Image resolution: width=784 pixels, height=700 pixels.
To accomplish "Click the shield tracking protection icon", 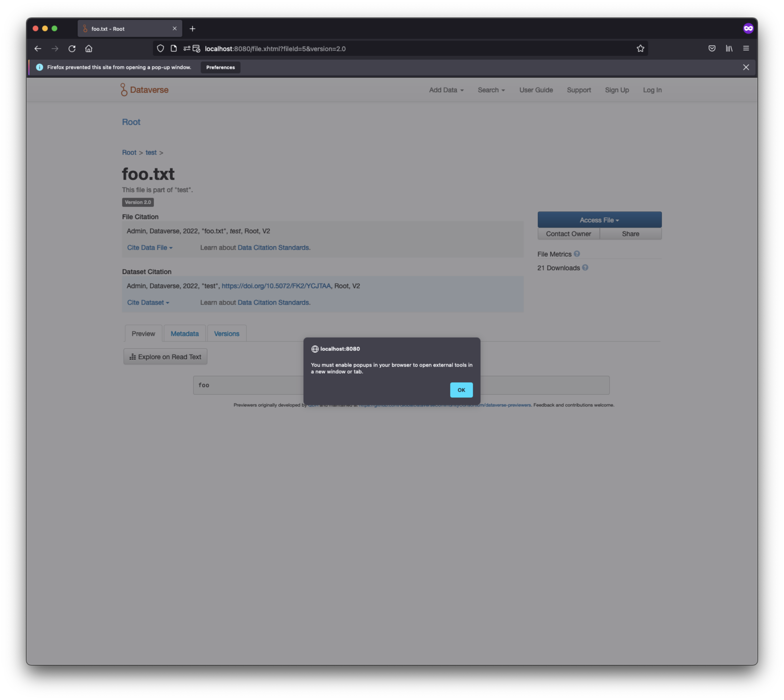I will coord(160,49).
